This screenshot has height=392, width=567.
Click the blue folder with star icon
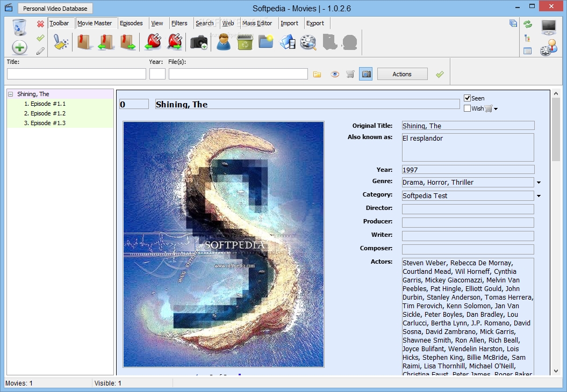click(266, 42)
